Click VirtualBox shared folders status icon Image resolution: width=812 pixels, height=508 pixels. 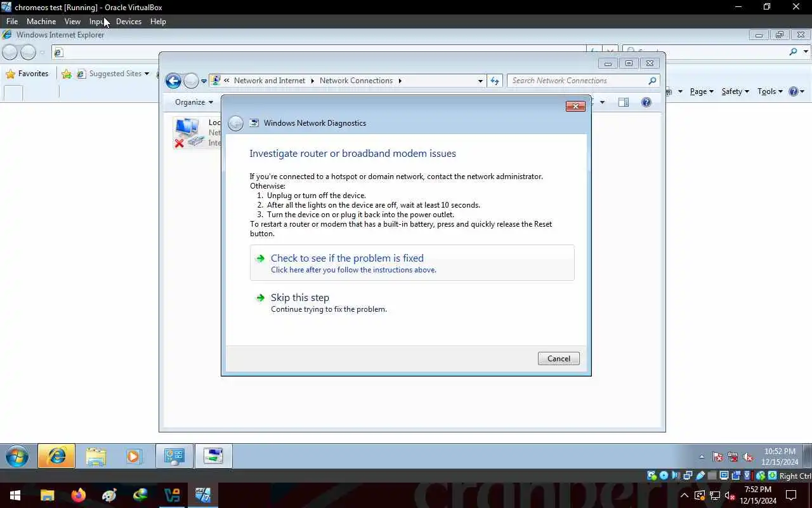[x=712, y=476]
